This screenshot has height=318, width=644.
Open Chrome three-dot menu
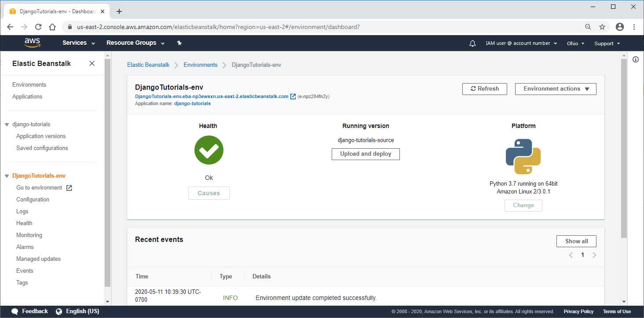(x=634, y=27)
